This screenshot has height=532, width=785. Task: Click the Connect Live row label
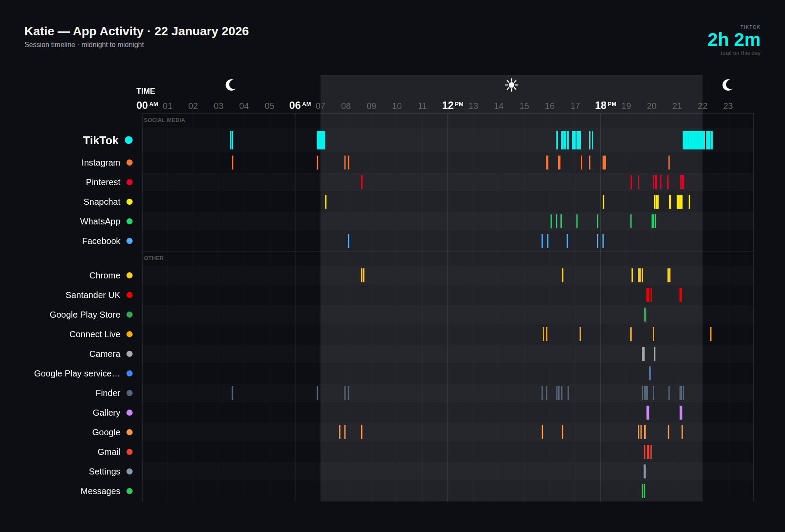click(x=95, y=334)
